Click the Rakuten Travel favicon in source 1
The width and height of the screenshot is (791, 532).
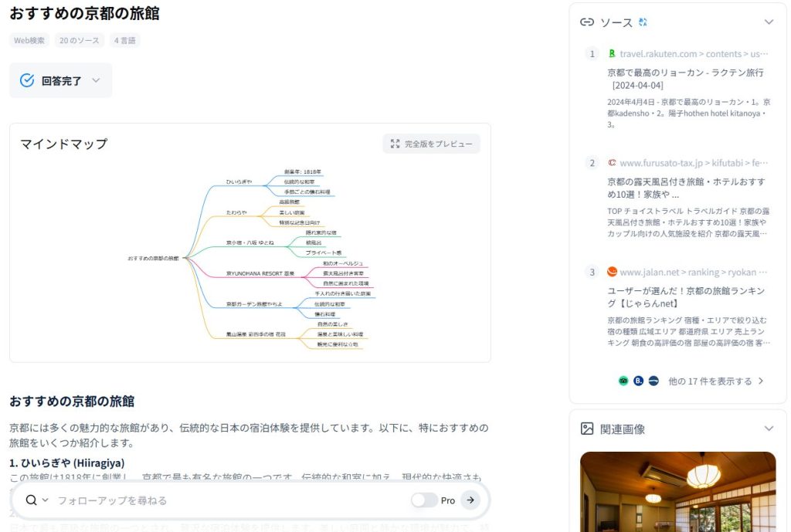(x=612, y=54)
